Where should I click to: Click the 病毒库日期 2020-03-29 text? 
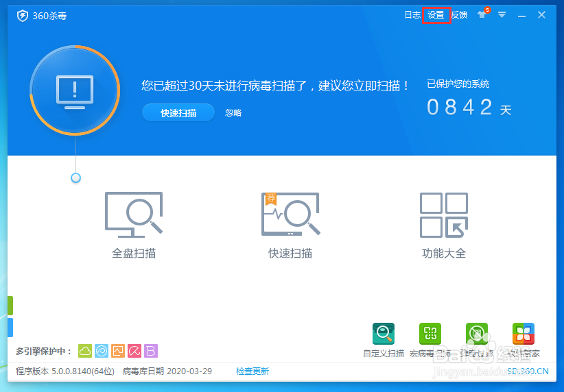pos(167,371)
